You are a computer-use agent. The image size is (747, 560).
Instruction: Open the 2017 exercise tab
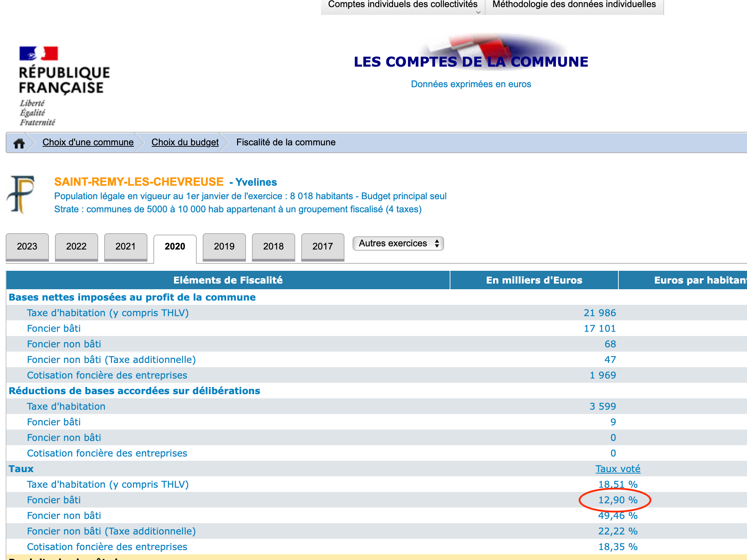(322, 246)
